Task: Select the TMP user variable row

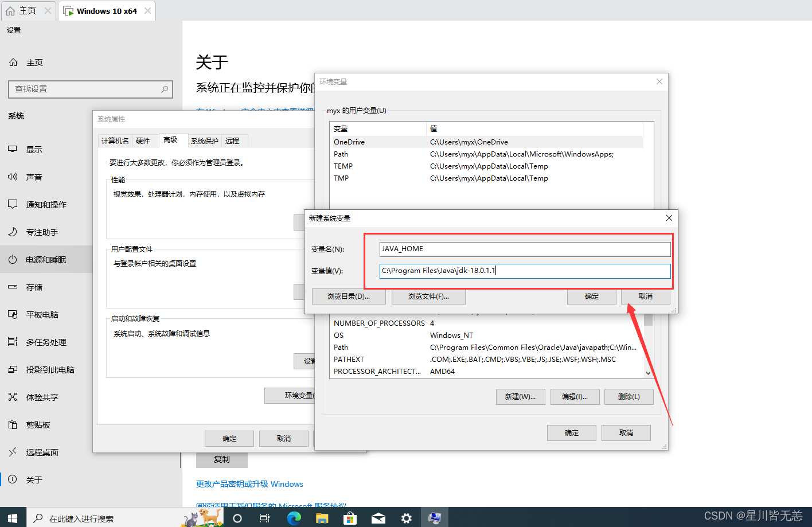Action: coord(487,178)
